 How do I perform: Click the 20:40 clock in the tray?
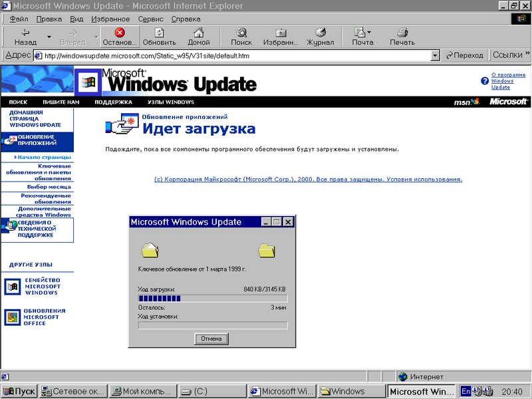pyautogui.click(x=511, y=392)
